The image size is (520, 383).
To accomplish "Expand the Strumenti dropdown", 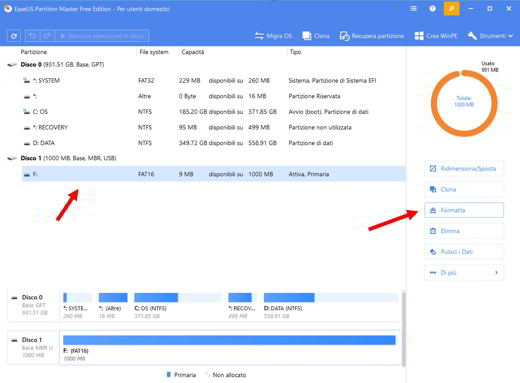I will point(490,36).
